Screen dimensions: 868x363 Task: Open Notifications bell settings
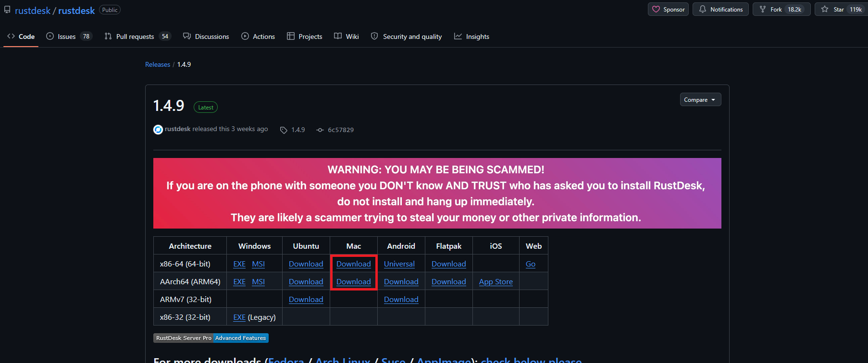tap(720, 10)
